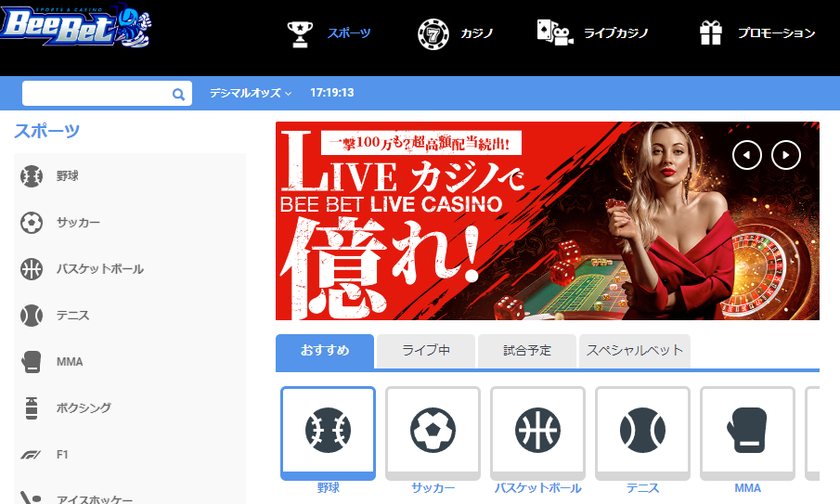Click the boxing punching bag icon in sidebar
840x504 pixels.
[32, 408]
